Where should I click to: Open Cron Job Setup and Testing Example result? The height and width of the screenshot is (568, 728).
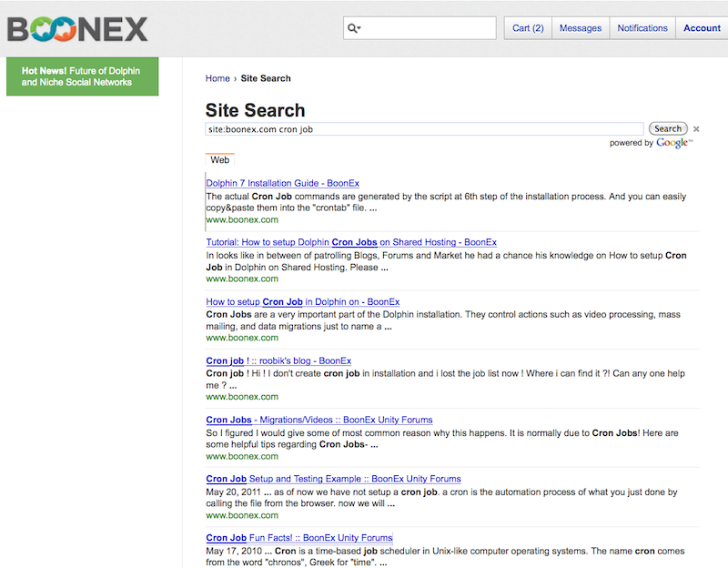point(333,479)
